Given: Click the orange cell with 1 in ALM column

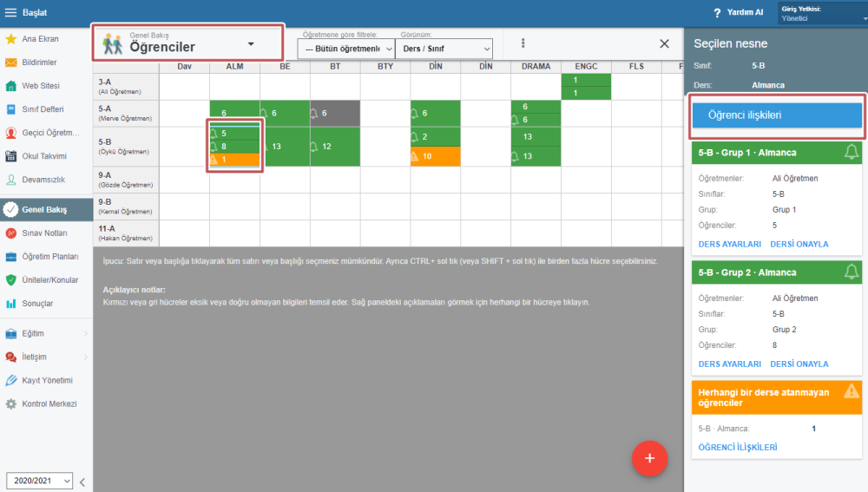Looking at the screenshot, I should [234, 160].
